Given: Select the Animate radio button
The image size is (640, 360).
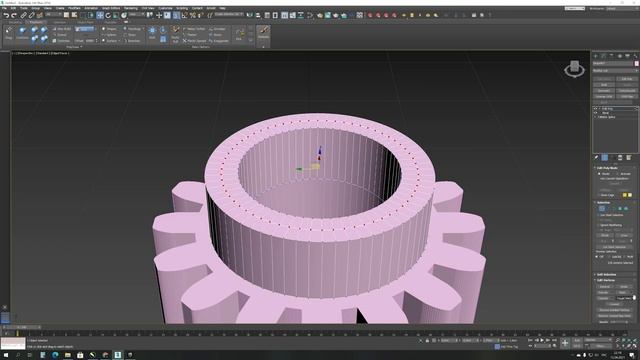Looking at the screenshot, I should point(617,173).
